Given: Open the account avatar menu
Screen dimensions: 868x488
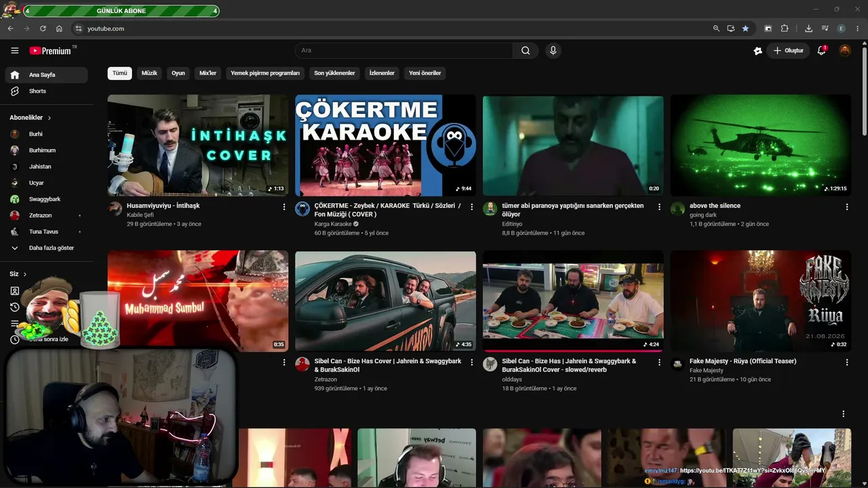Looking at the screenshot, I should (845, 51).
